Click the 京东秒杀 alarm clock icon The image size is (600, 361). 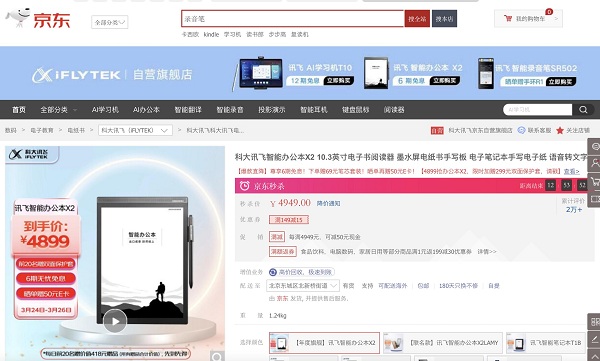pos(245,186)
